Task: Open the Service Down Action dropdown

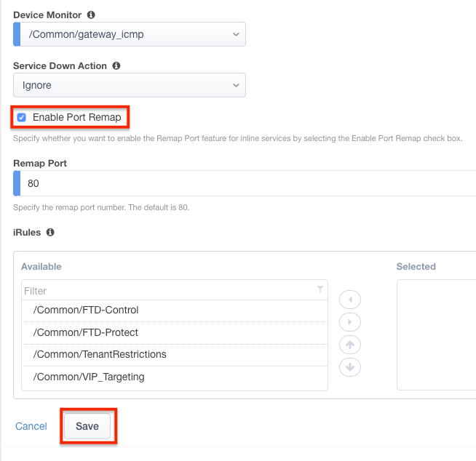Action: pos(130,85)
